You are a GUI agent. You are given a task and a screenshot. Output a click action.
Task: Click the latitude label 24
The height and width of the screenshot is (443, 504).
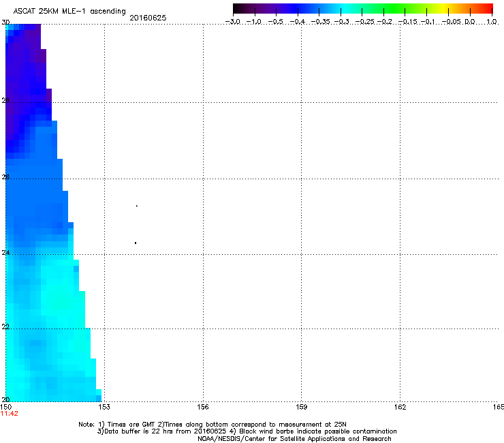coord(5,253)
